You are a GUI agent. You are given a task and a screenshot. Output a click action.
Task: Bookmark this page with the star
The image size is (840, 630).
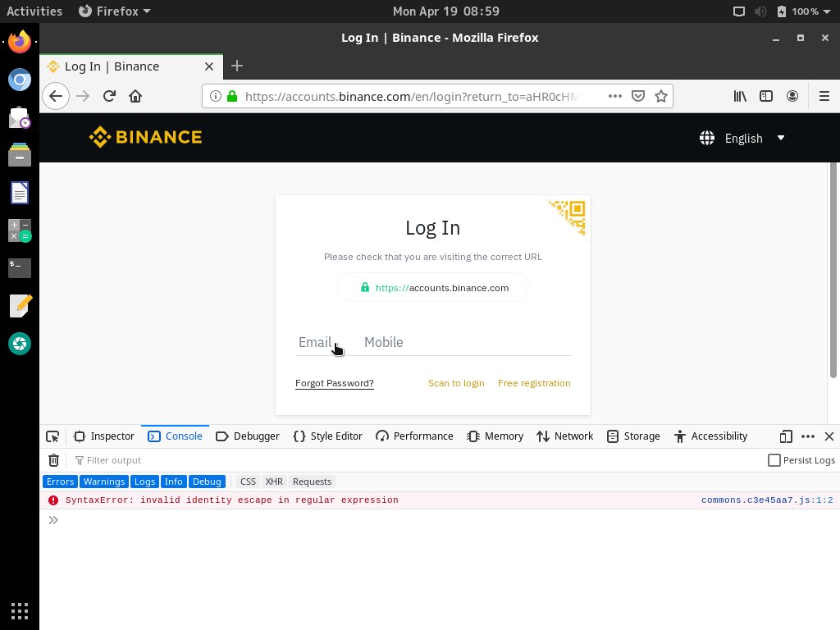[x=661, y=97]
